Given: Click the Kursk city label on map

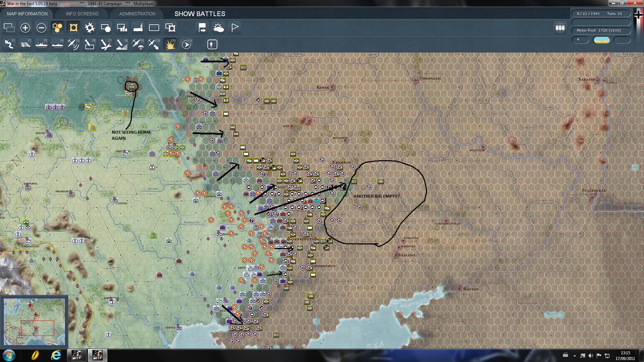Looking at the screenshot, I should [x=323, y=87].
